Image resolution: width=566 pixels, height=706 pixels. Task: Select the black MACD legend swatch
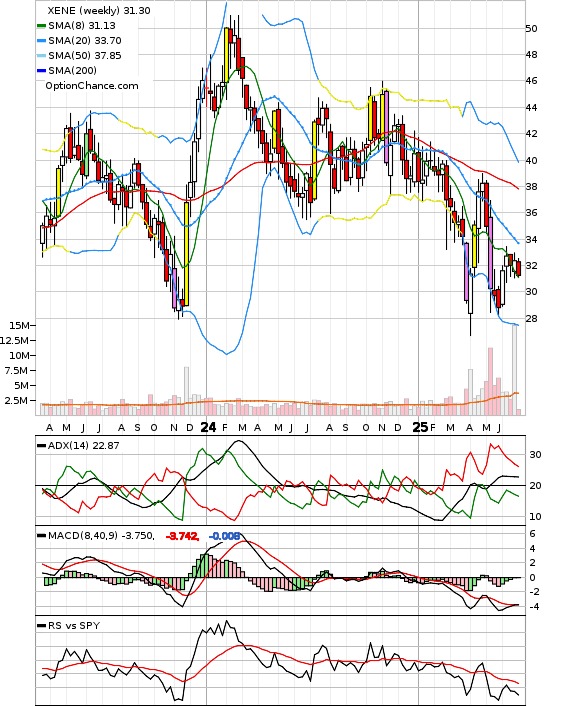click(41, 536)
